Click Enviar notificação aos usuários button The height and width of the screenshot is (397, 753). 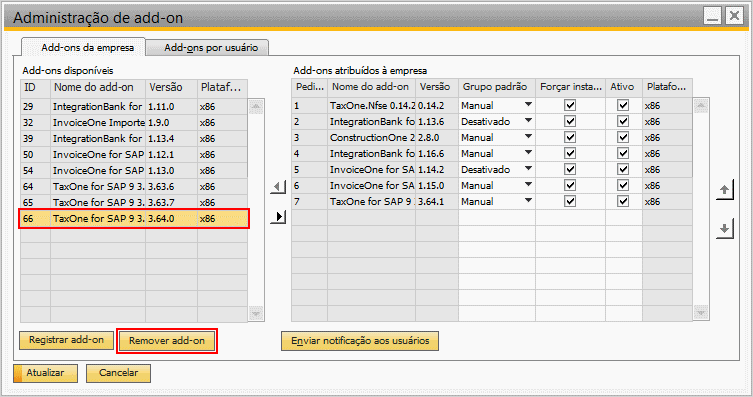tap(360, 341)
